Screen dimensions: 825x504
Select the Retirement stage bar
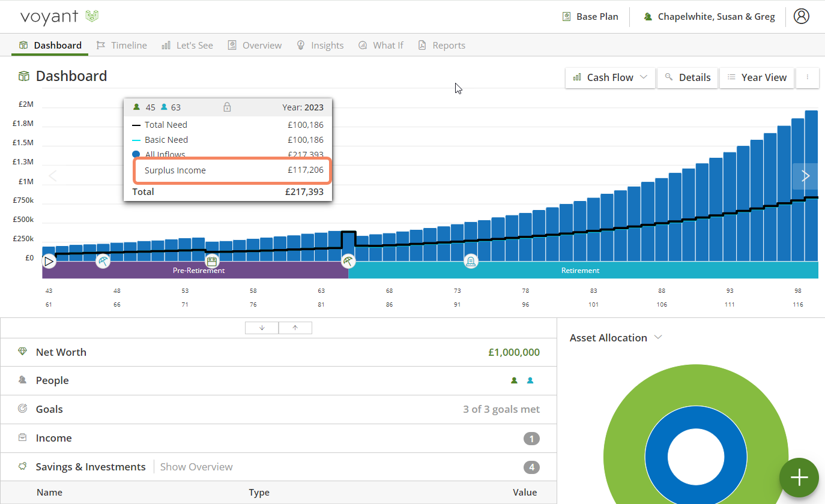click(583, 271)
